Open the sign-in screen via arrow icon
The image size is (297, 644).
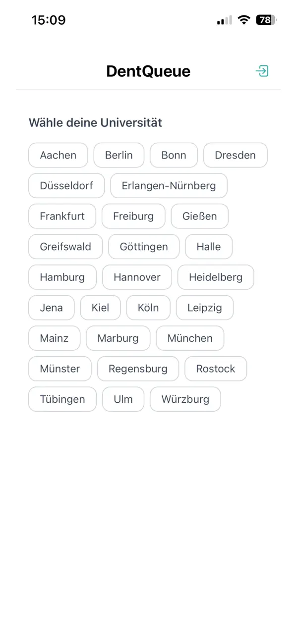(262, 71)
